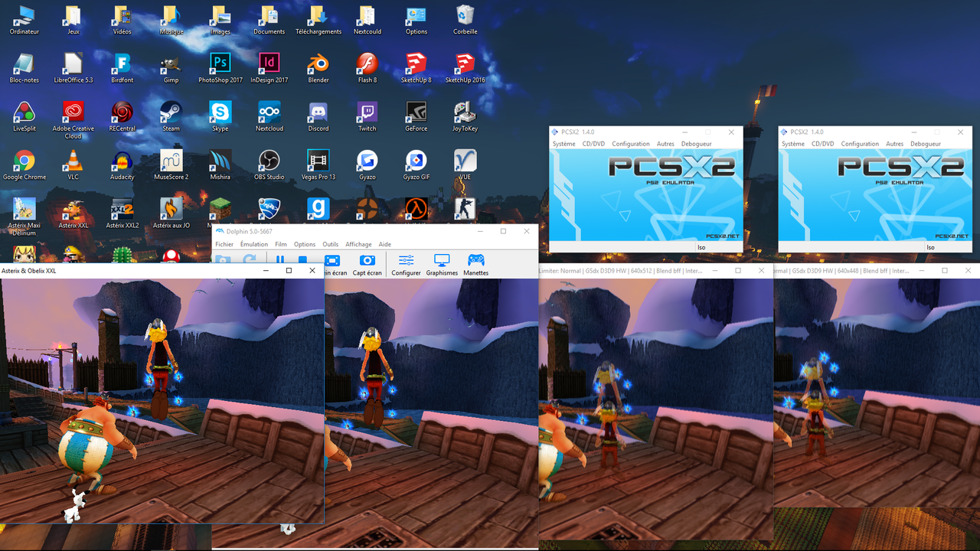Select LiveSplit desktop shortcut
Screen dimensions: 980x551
pyautogui.click(x=24, y=116)
